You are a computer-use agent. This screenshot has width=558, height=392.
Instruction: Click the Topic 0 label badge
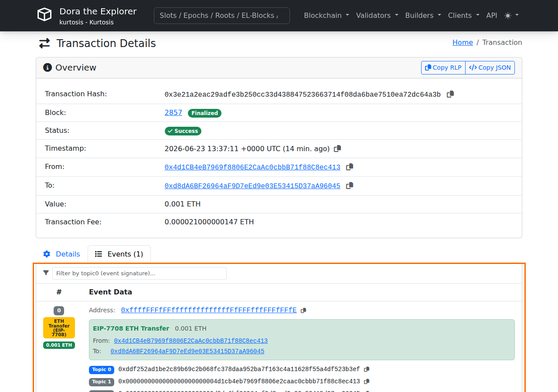coord(102,370)
